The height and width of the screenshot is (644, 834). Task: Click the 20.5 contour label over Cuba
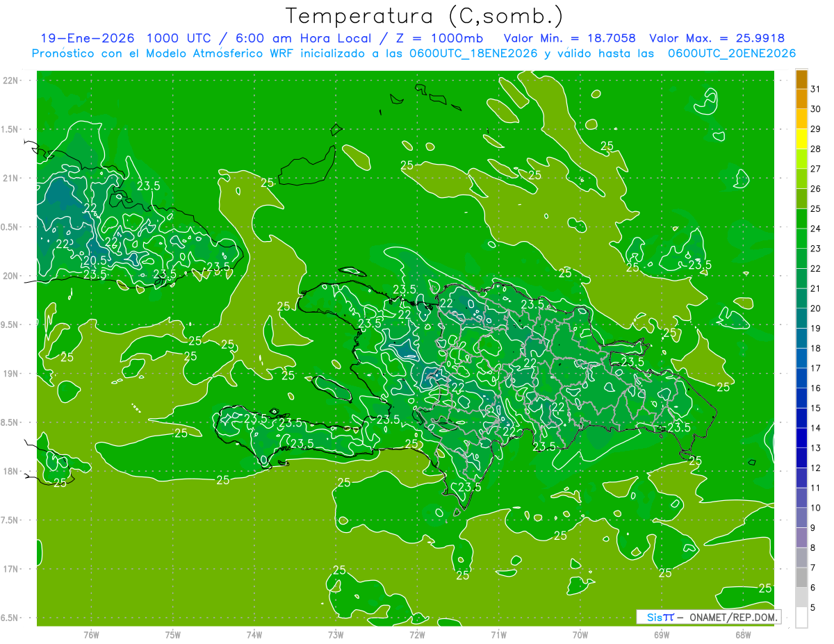pos(94,260)
